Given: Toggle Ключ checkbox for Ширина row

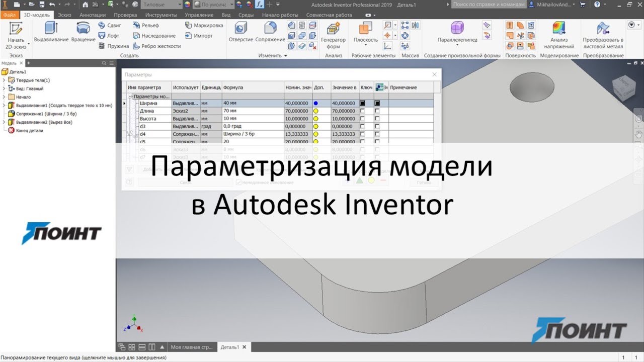Looking at the screenshot, I should pos(362,103).
